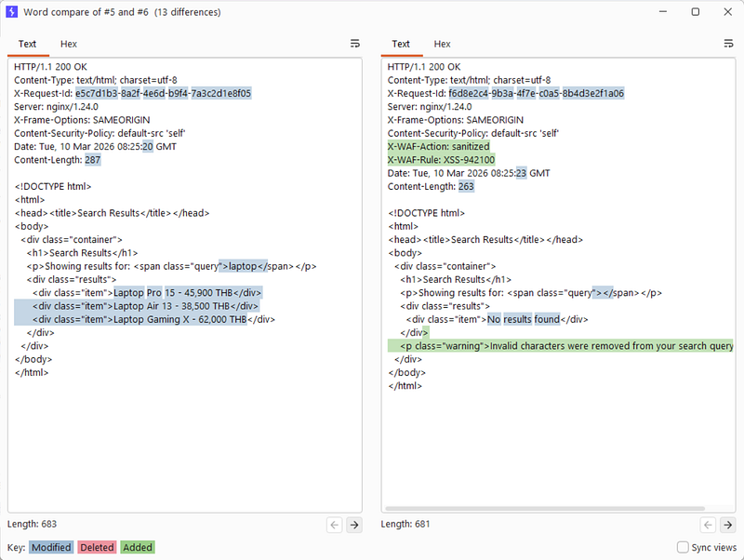The height and width of the screenshot is (560, 744).
Task: Click the right X-Request-Id value f6d8e2c4
Action: click(469, 94)
